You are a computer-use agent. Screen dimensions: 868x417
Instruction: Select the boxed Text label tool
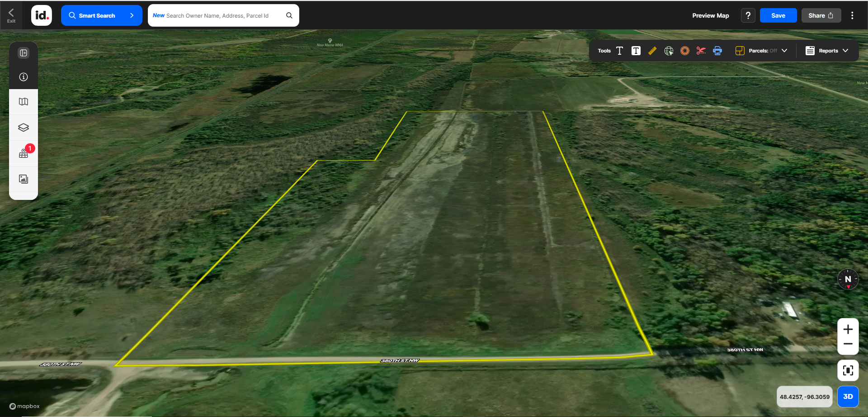[636, 51]
